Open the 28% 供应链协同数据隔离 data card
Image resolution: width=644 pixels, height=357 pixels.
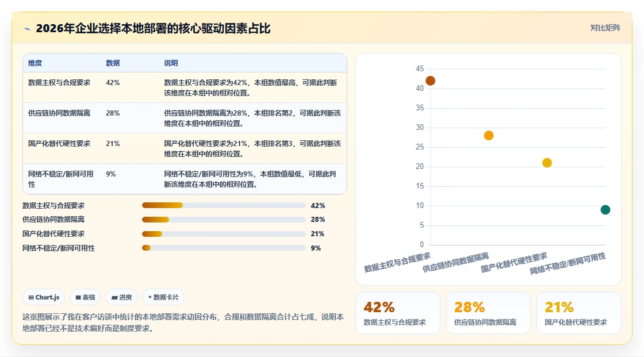pyautogui.click(x=488, y=313)
